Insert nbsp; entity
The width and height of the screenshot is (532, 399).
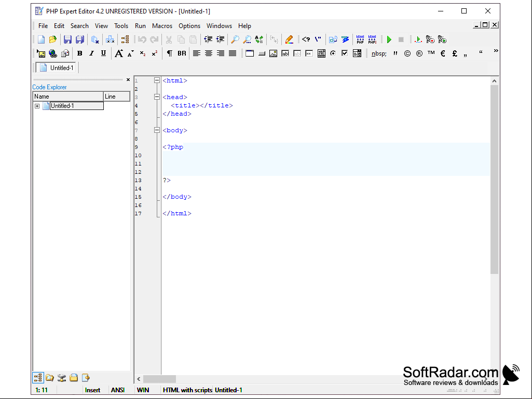point(379,53)
